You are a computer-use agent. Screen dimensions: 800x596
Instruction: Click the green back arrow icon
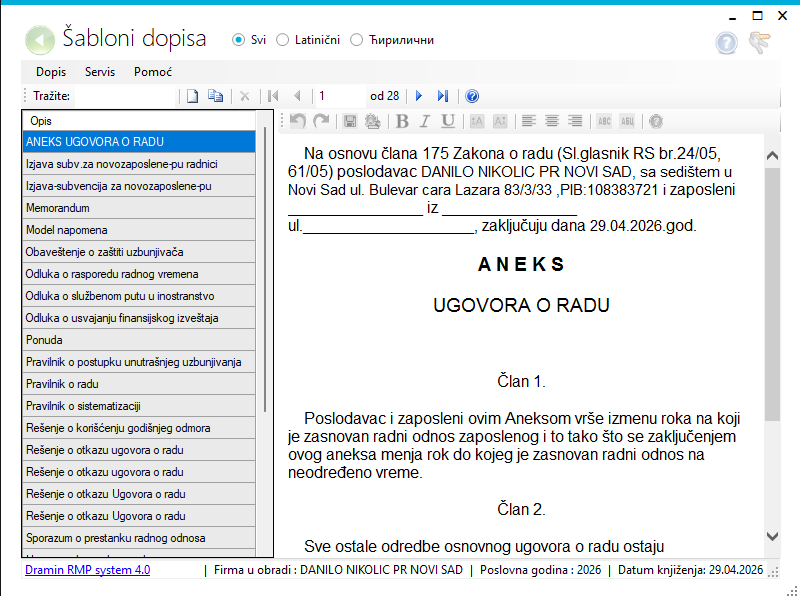coord(40,40)
